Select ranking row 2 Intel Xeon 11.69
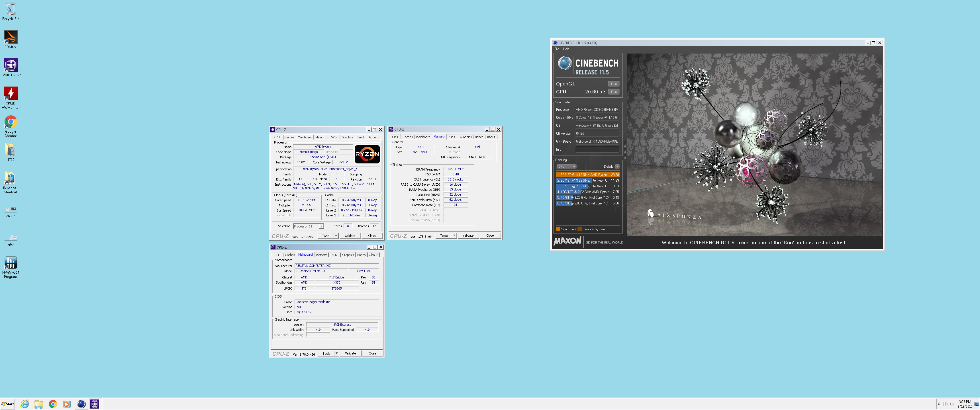Image resolution: width=980 pixels, height=410 pixels. point(588,181)
